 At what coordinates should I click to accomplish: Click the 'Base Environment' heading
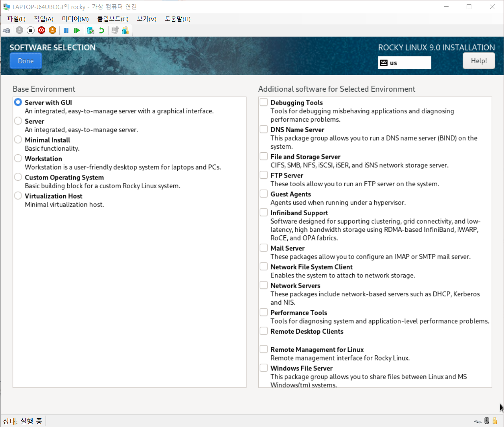(x=44, y=89)
